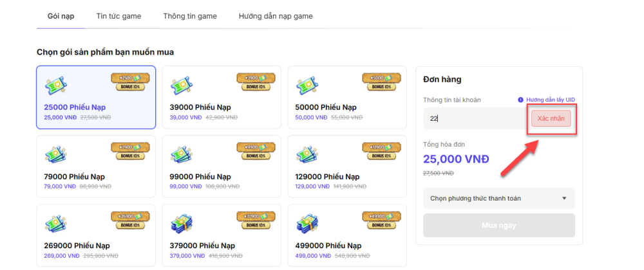Click the 79000 Phiếu Nạp ticket stack icon
Screen dimensions: 644x270
pos(55,154)
